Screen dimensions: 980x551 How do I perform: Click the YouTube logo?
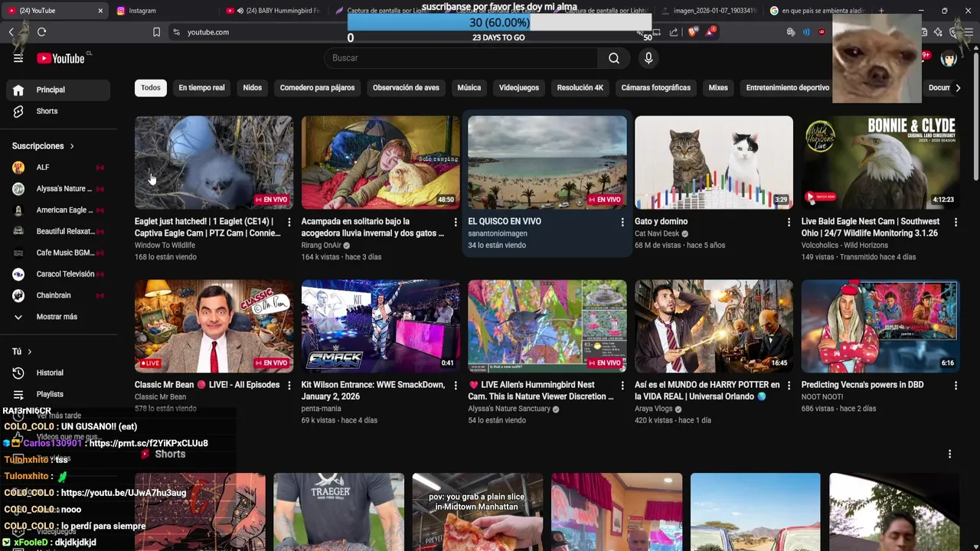click(60, 58)
